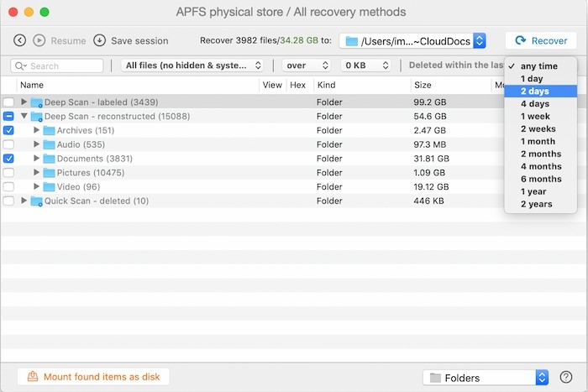Check the Pictures (10475) checkbox
The height and width of the screenshot is (392, 588).
point(8,172)
